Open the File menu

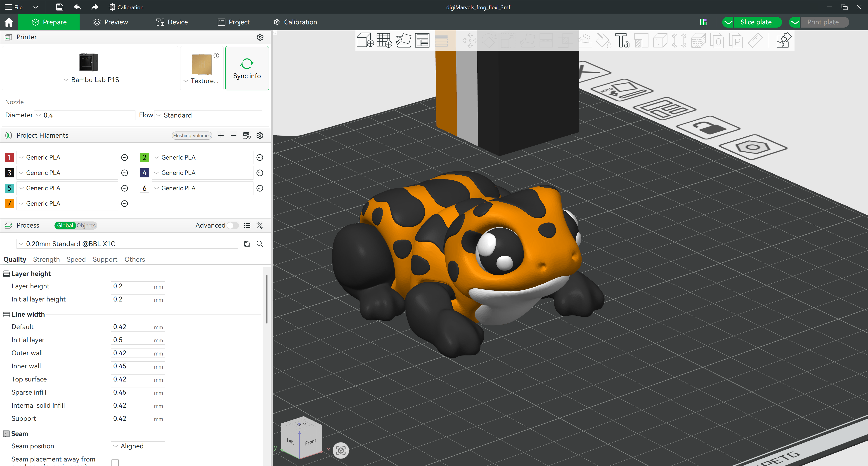pos(14,7)
